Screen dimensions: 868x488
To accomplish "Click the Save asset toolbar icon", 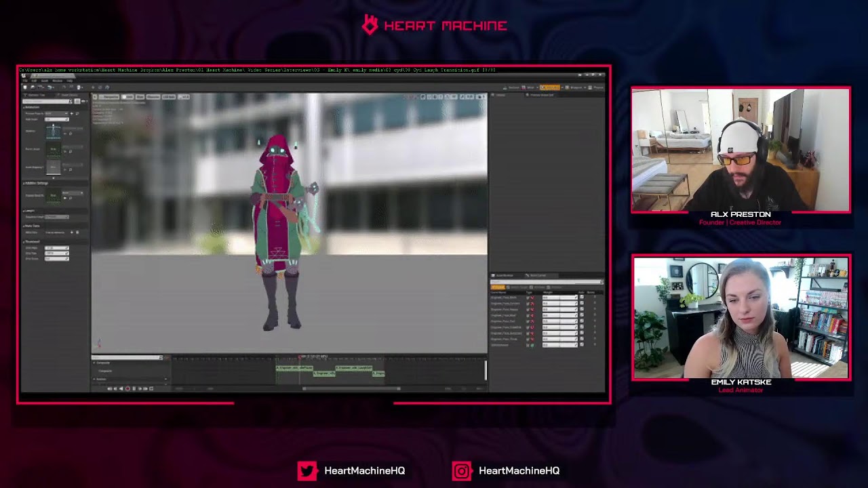I will pos(25,87).
